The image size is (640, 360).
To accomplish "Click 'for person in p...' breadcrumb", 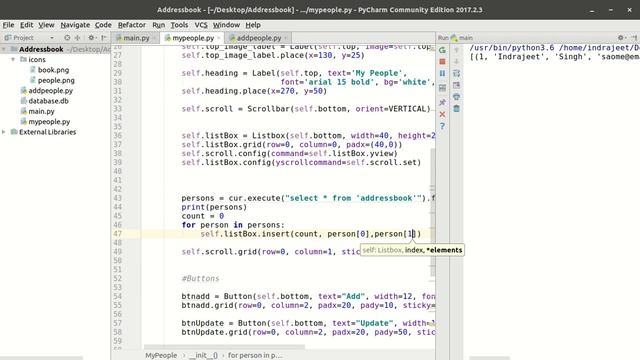I will (x=255, y=355).
